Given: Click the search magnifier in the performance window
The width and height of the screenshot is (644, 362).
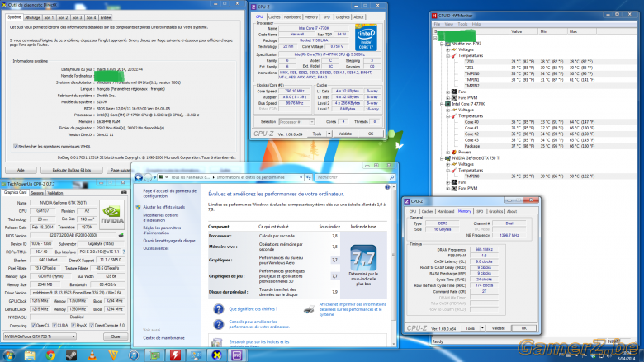Looking at the screenshot, I should [x=392, y=177].
